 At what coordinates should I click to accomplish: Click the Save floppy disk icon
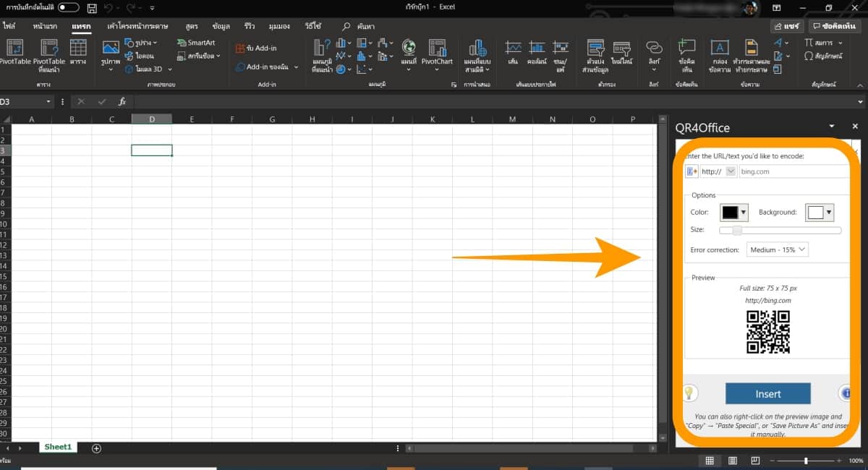[x=92, y=8]
